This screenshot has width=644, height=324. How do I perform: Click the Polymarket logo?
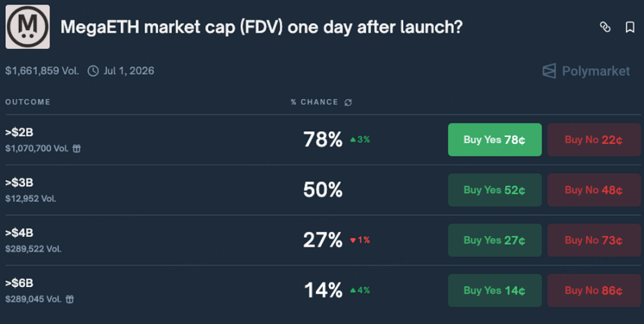(587, 71)
